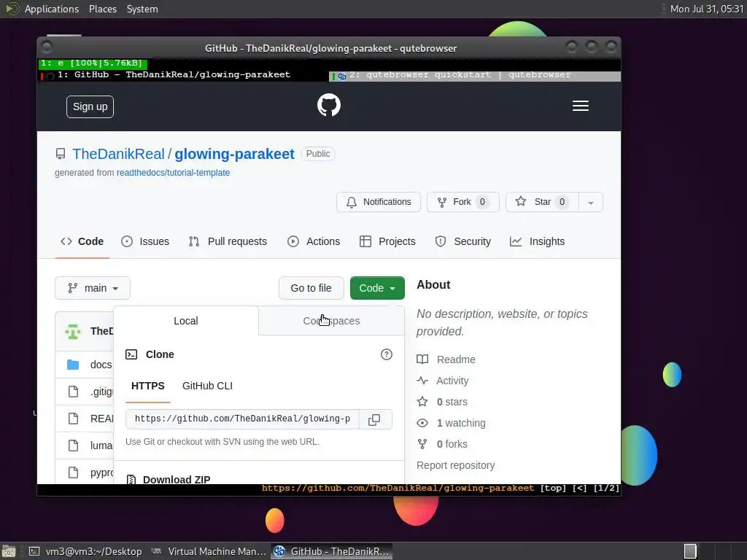Click the committer avatar in file list
The image size is (747, 560).
pos(73,332)
